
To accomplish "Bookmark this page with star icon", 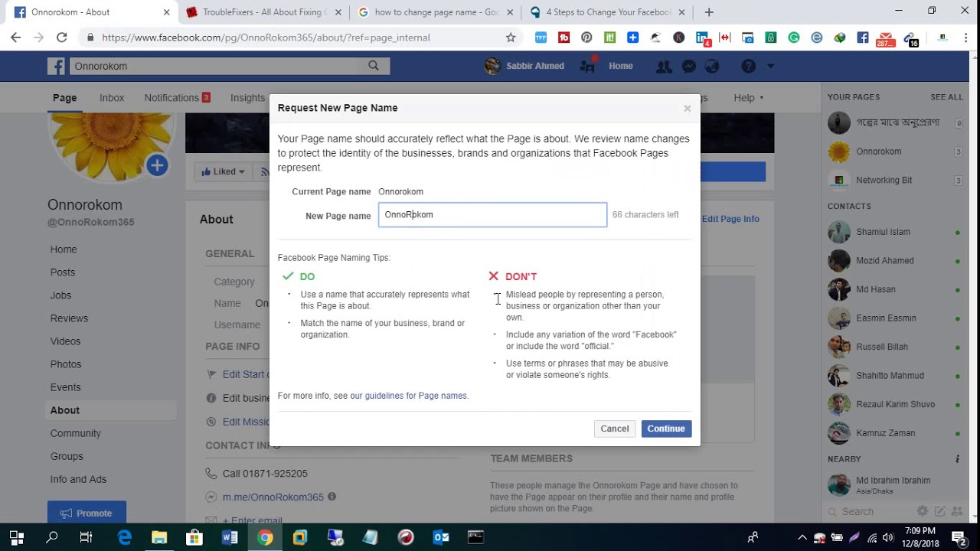I will coord(511,37).
